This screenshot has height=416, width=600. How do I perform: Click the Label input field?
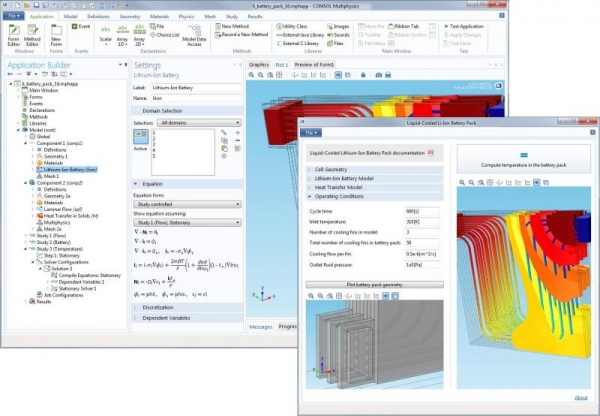coord(196,88)
